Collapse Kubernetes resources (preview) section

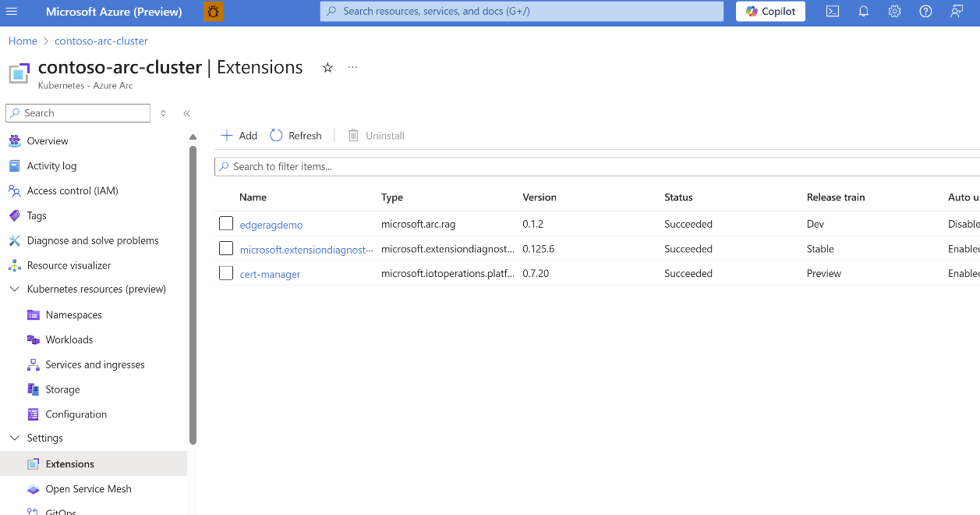coord(14,289)
